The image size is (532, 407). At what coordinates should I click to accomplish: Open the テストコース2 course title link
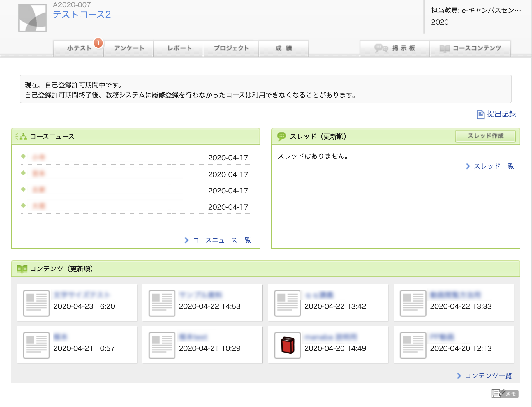click(82, 15)
